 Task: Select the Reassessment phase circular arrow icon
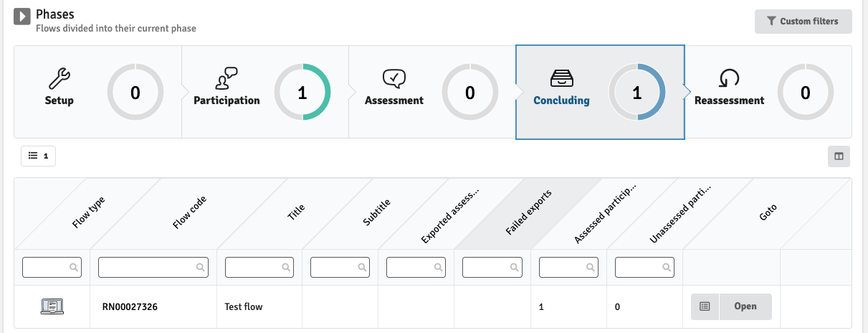pos(729,77)
